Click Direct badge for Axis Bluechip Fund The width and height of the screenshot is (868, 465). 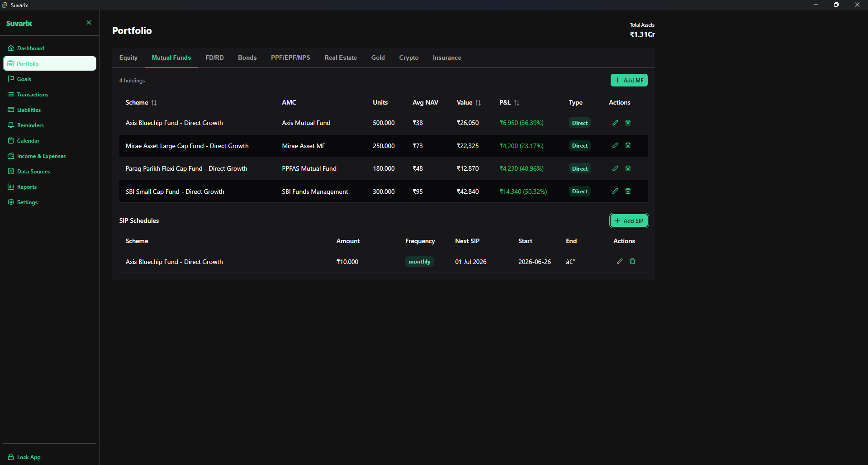click(580, 123)
